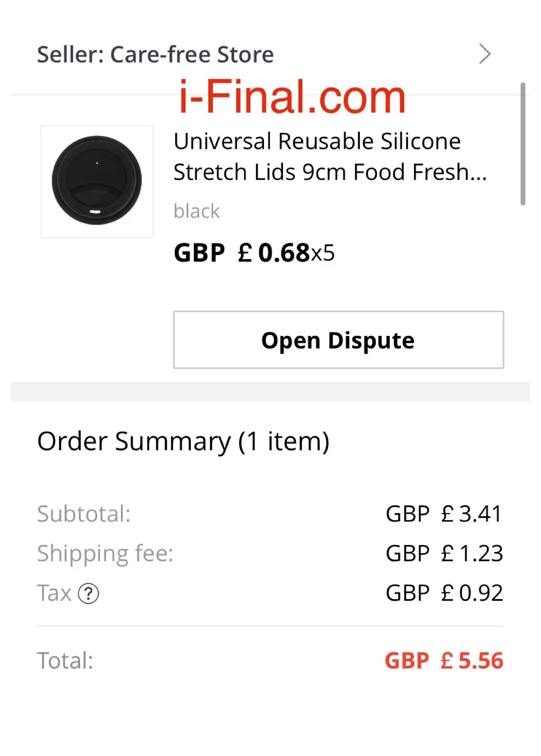Click the Shipping fee label

[x=105, y=553]
